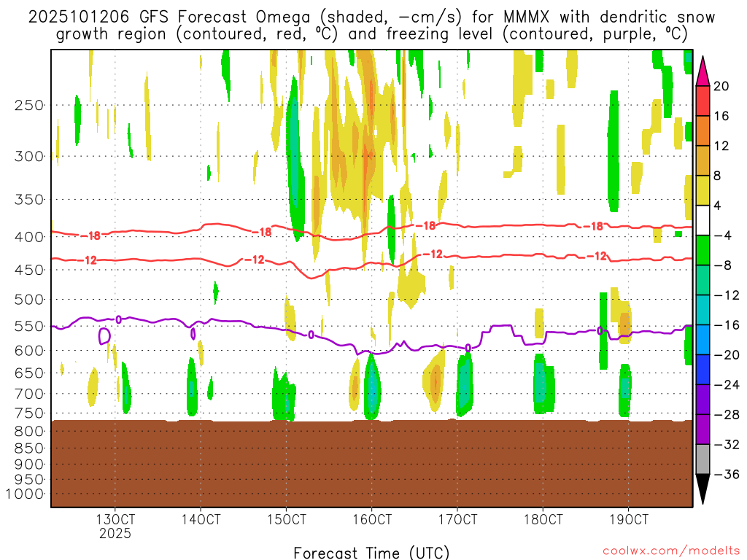The height and width of the screenshot is (560, 747).
Task: Click the colorbar value label -24
Action: tap(727, 385)
